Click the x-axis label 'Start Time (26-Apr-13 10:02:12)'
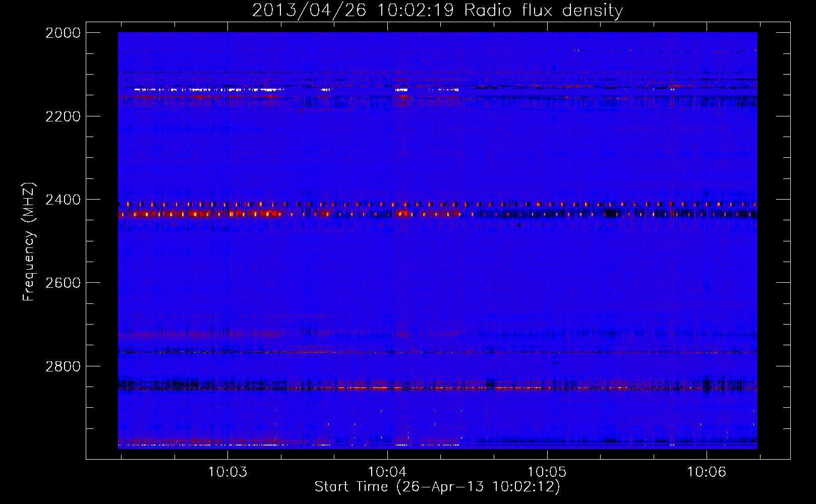The width and height of the screenshot is (816, 504). tap(437, 487)
